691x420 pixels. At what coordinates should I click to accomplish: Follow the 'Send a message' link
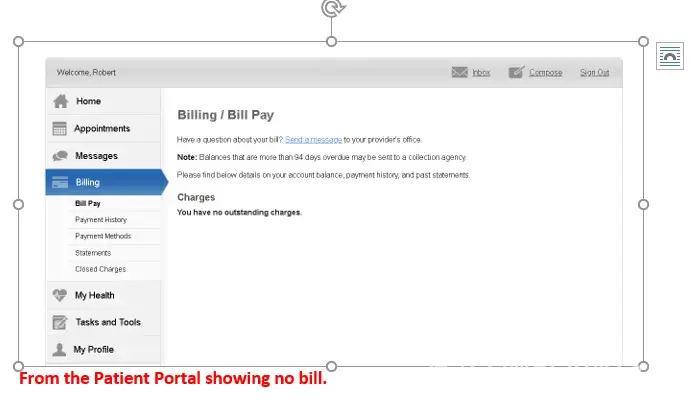point(313,140)
